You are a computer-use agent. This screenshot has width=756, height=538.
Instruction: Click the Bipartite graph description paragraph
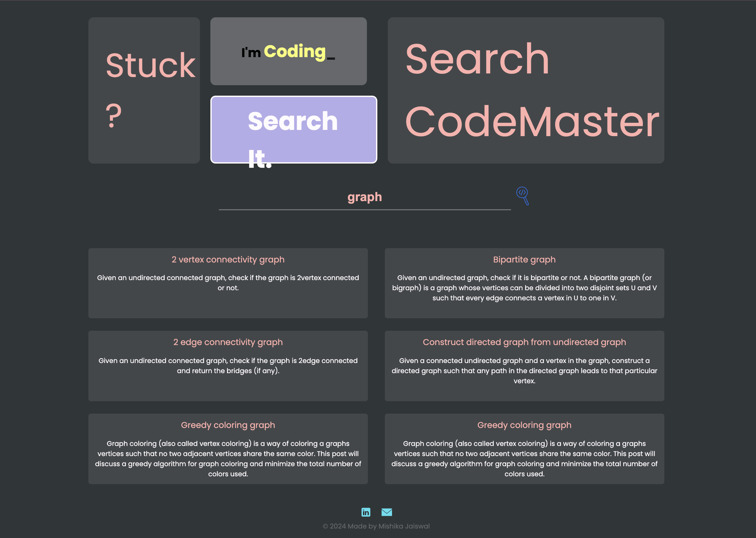click(x=524, y=288)
